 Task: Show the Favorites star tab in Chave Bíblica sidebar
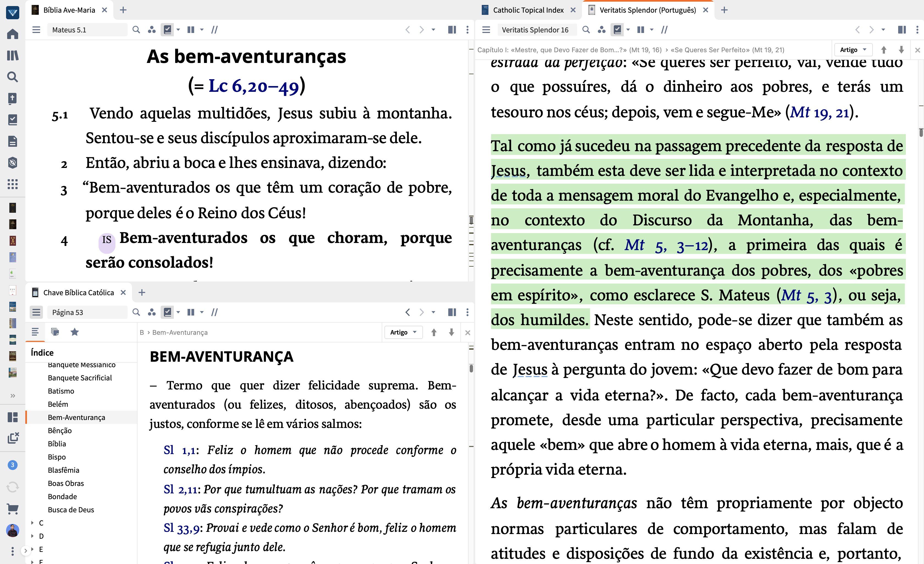75,332
